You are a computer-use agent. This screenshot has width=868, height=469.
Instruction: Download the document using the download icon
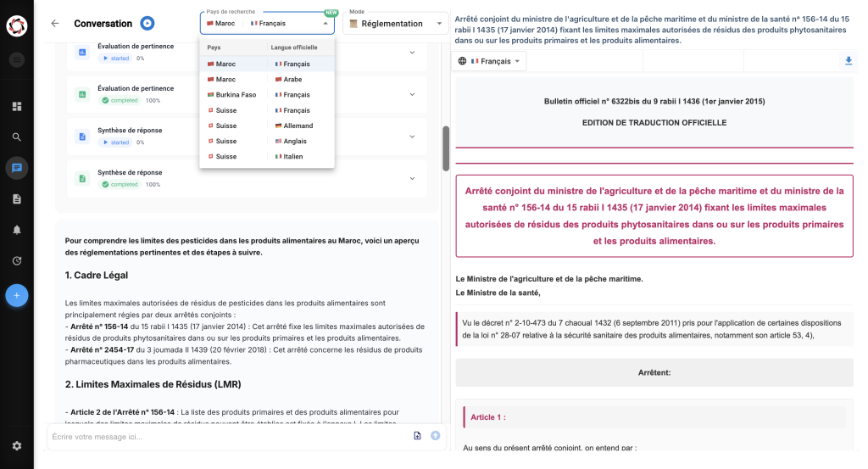(x=849, y=61)
